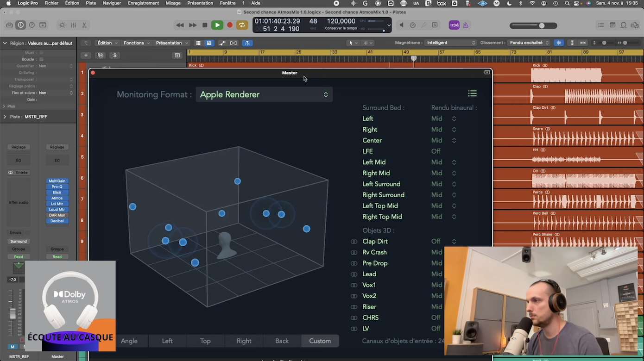
Task: Toggle the blue list view button
Action: [209, 43]
